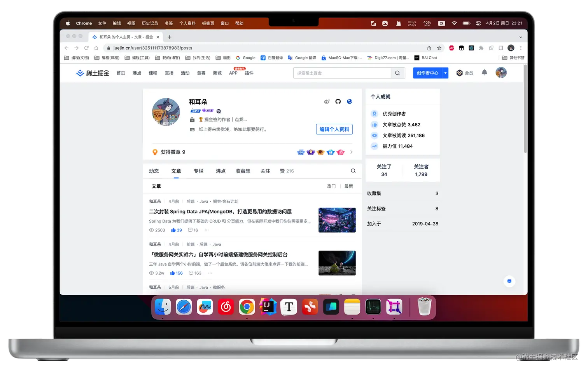The width and height of the screenshot is (588, 371).
Task: Open the gateway article cover thumbnail
Action: [x=337, y=263]
